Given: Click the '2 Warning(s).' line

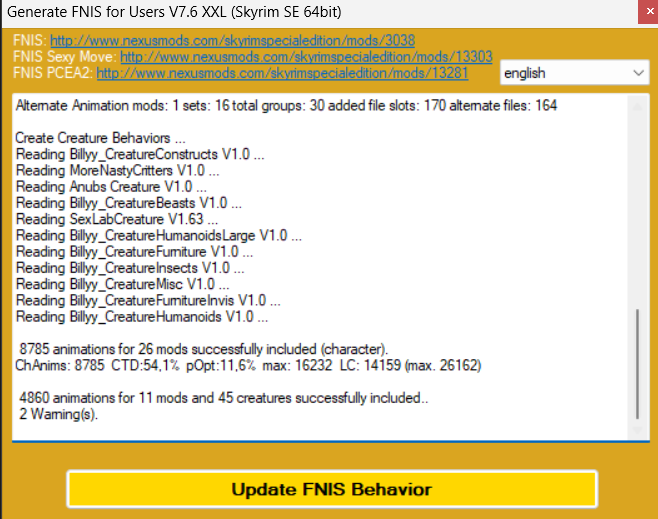Looking at the screenshot, I should (x=58, y=415).
